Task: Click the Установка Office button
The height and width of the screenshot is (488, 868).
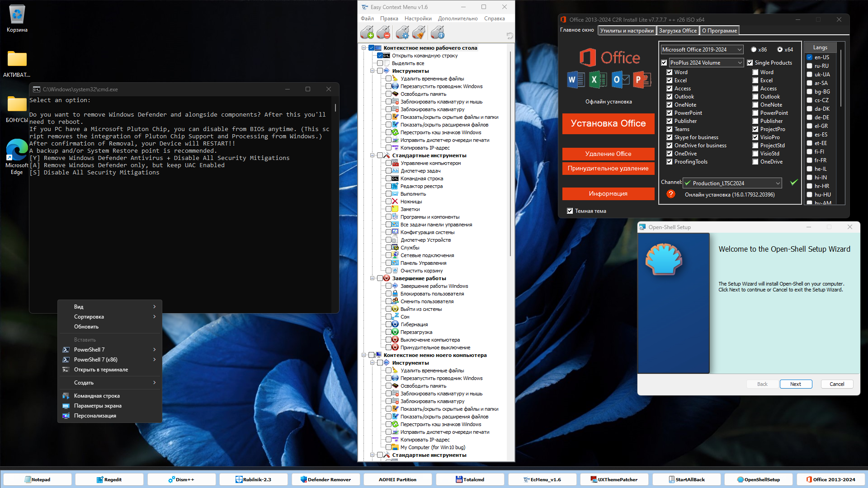Action: tap(609, 124)
